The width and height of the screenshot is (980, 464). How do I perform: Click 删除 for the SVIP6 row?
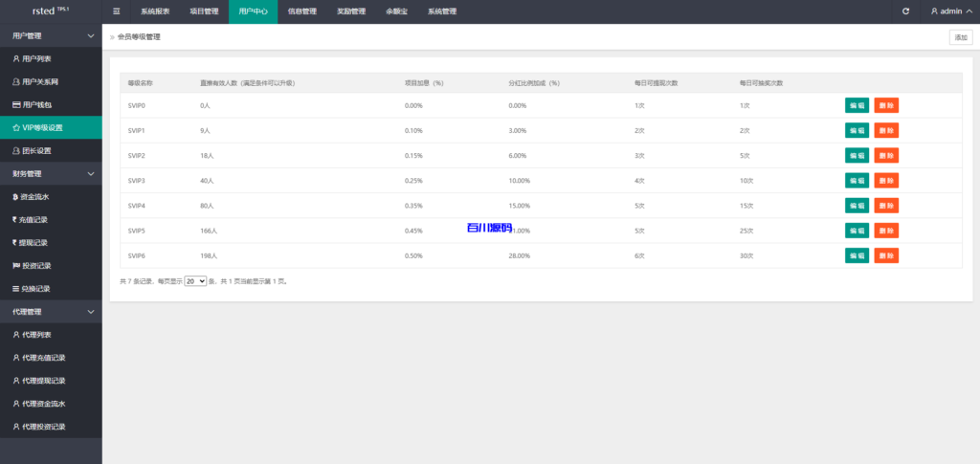click(886, 255)
